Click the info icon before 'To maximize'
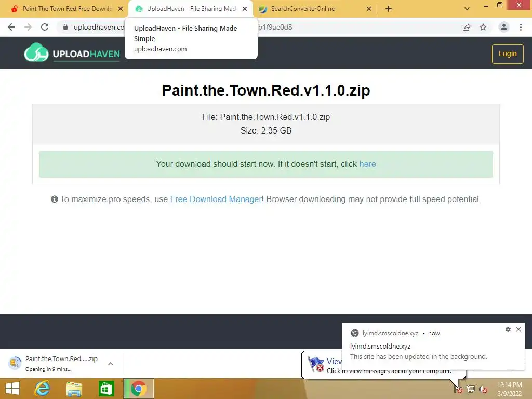The height and width of the screenshot is (399, 532). coord(54,199)
